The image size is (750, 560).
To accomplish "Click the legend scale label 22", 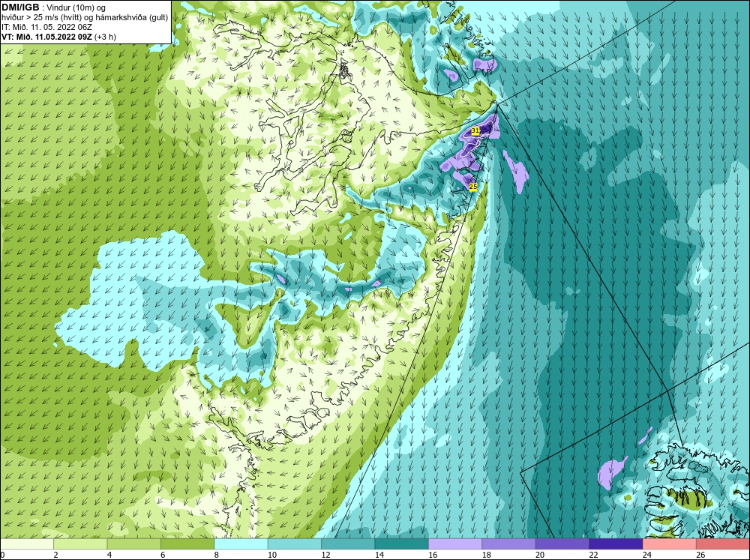I will pos(593,555).
